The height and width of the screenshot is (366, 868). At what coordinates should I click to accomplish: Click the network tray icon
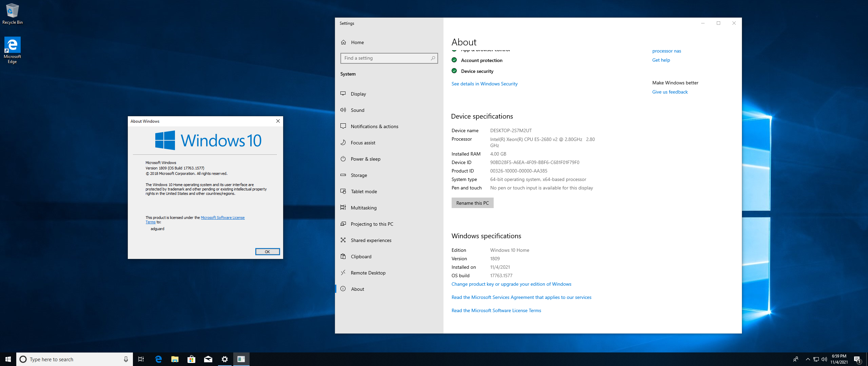[x=816, y=359]
